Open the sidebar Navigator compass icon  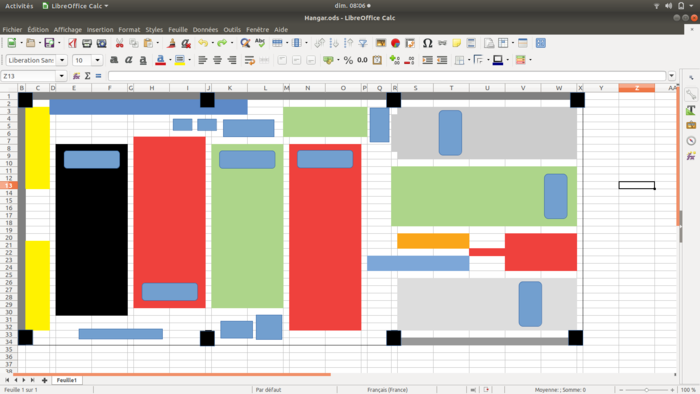click(691, 141)
